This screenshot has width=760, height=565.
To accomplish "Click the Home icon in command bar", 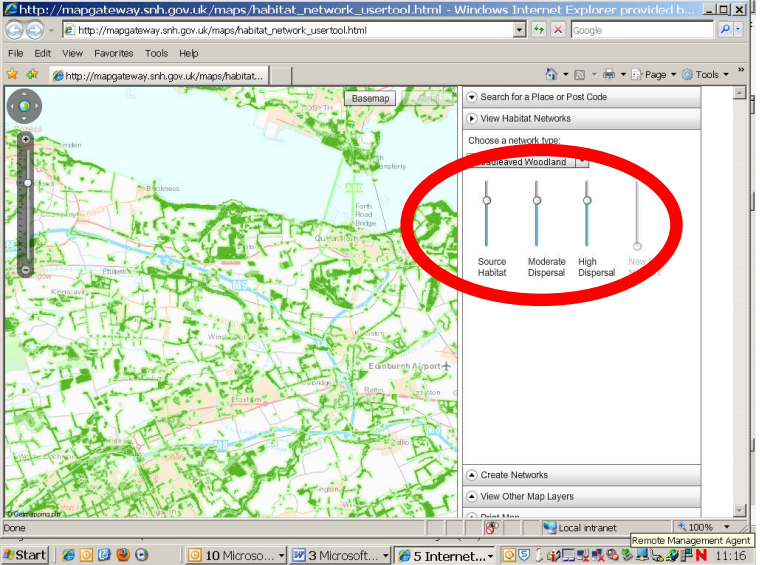I will (552, 74).
